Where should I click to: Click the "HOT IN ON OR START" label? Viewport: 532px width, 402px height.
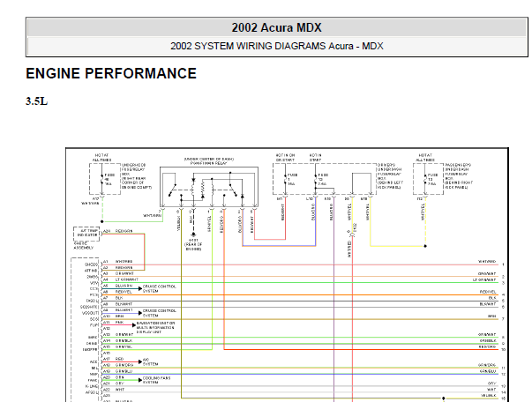pyautogui.click(x=285, y=158)
